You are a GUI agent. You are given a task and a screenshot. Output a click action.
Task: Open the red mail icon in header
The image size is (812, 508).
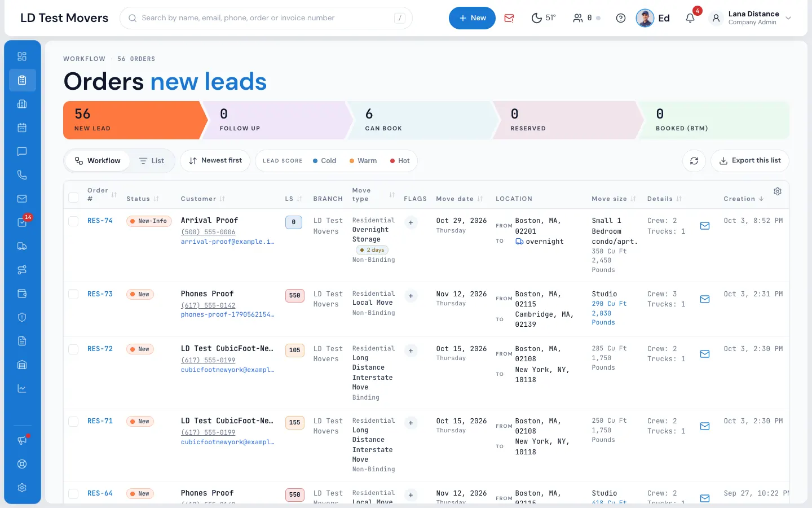(x=509, y=18)
